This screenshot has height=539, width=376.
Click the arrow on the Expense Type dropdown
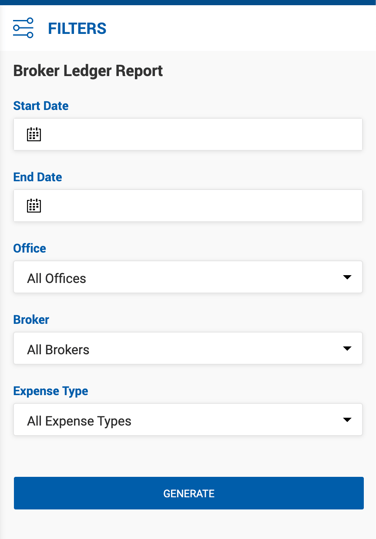[x=347, y=420]
